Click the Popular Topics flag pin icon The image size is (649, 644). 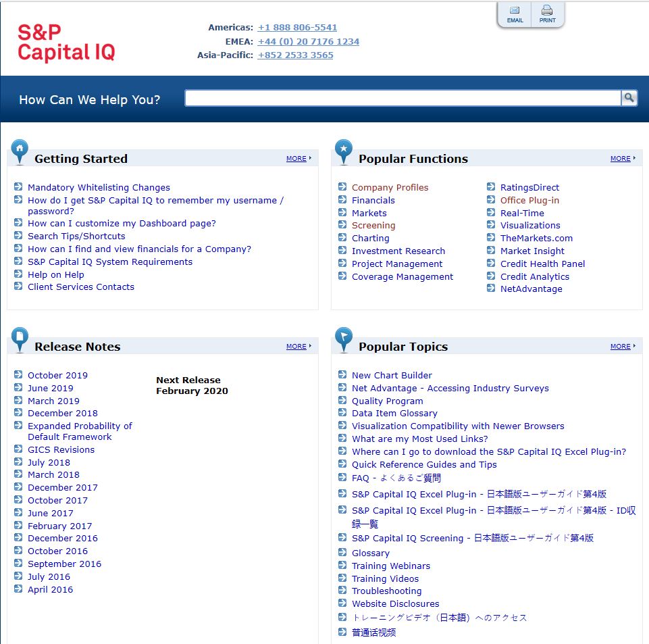(x=344, y=338)
